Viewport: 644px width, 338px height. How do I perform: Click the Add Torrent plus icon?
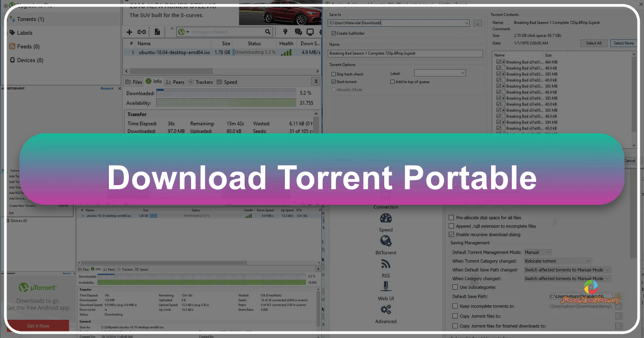pos(129,32)
